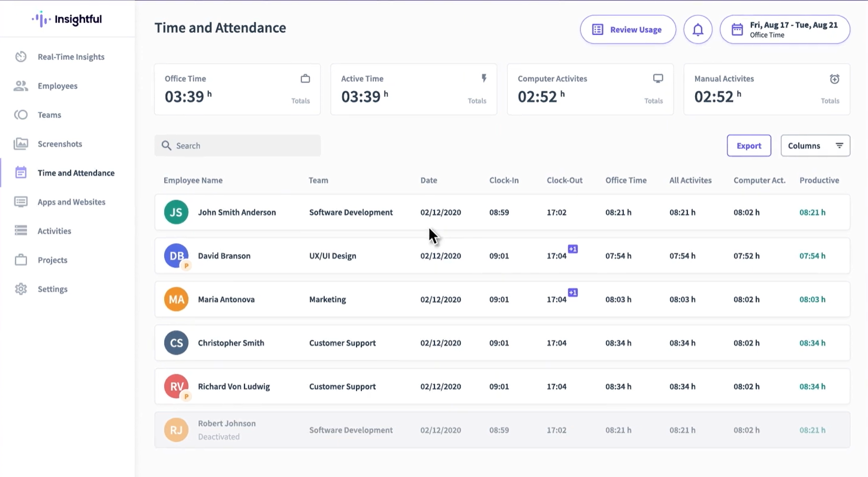Click the Apps and Websites icon
Image resolution: width=868 pixels, height=477 pixels.
point(21,202)
